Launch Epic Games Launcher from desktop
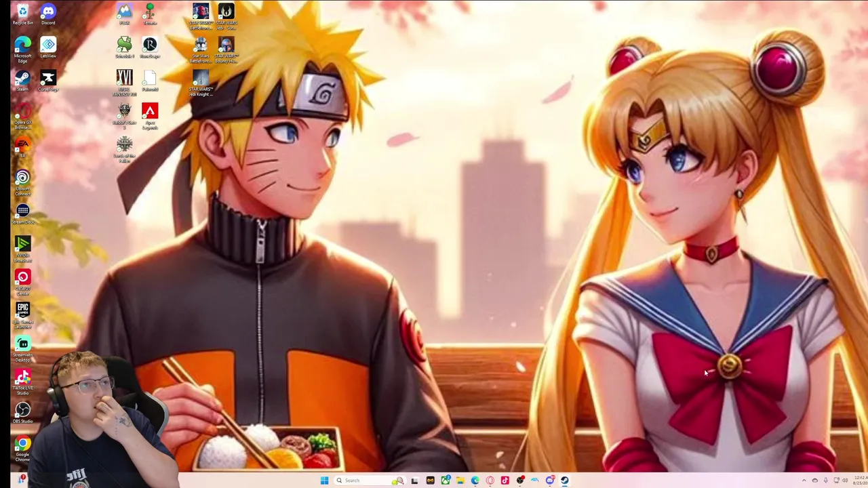 pyautogui.click(x=22, y=316)
